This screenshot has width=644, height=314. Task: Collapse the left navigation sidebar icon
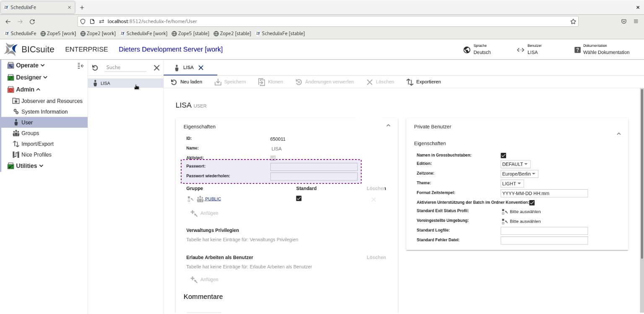click(81, 66)
